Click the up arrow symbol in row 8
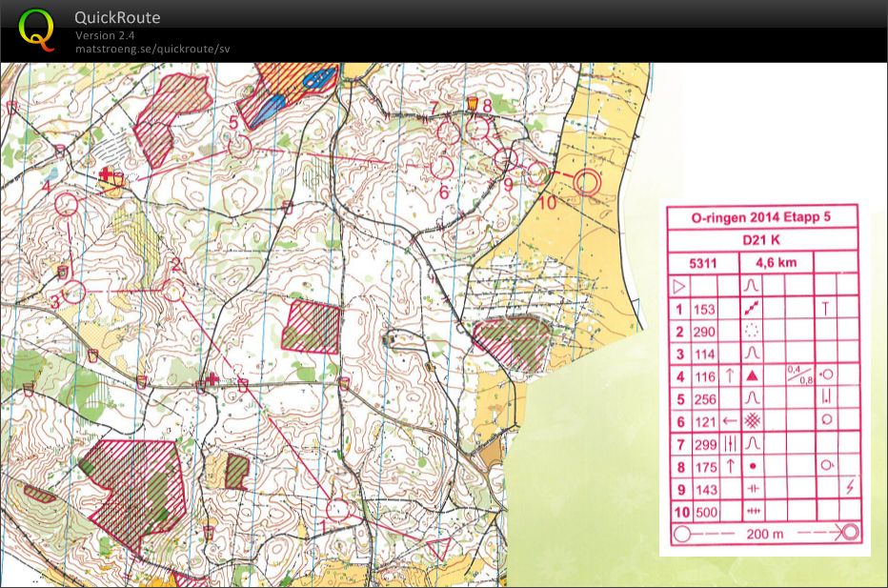The image size is (888, 588). (731, 466)
